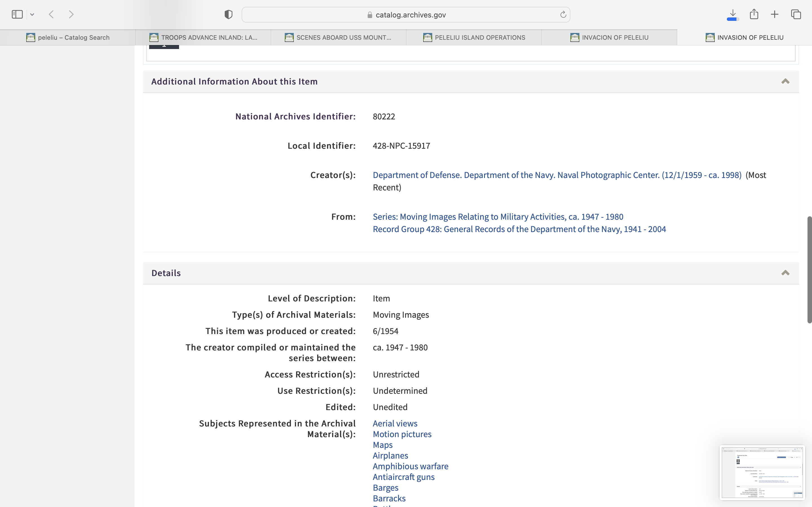Click the Share icon in the toolbar
The width and height of the screenshot is (812, 507).
[x=754, y=14]
